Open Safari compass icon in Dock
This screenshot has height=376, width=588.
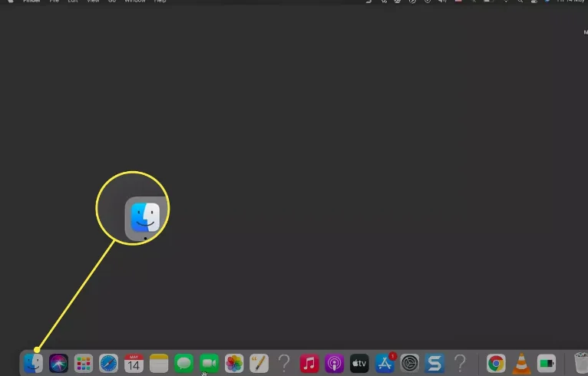(x=108, y=363)
